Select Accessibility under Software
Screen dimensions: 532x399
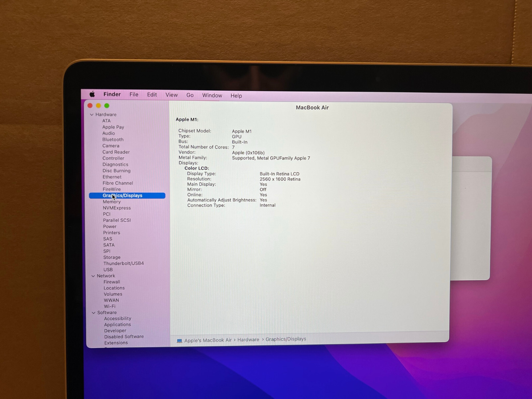click(118, 319)
